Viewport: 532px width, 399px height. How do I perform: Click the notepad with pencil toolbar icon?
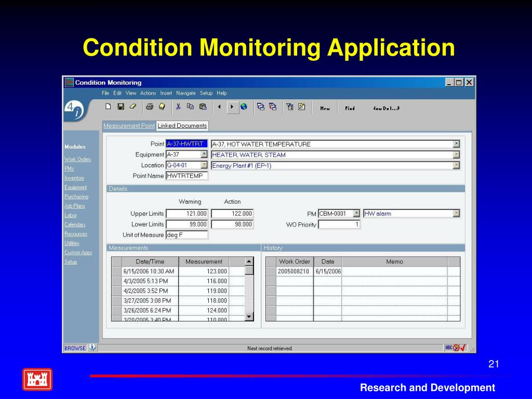coord(302,107)
